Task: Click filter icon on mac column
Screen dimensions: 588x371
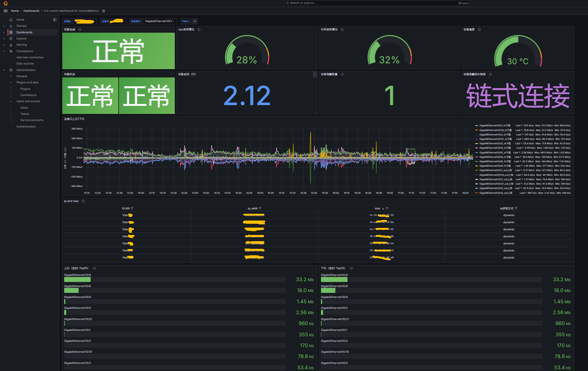Action: [x=387, y=208]
